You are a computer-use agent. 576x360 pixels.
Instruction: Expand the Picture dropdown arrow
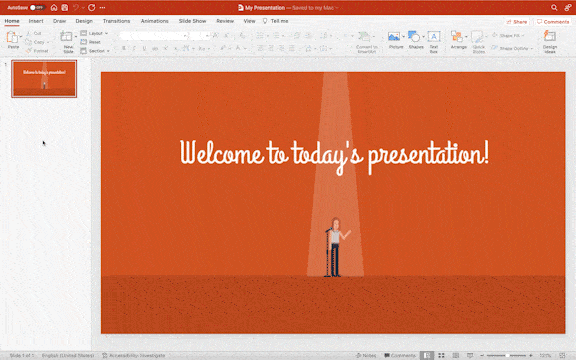tap(403, 36)
